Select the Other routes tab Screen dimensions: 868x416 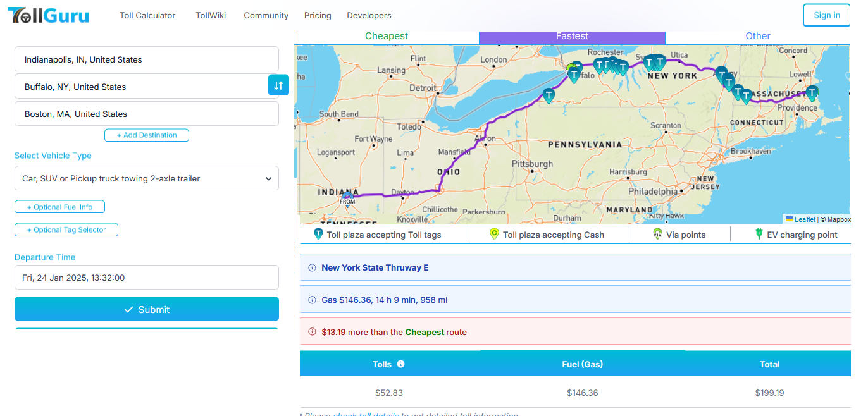[757, 37]
